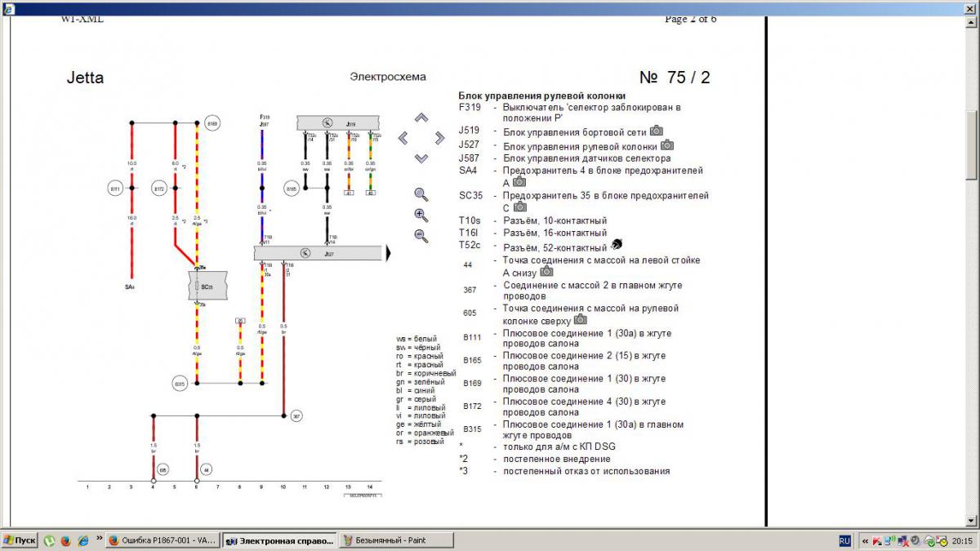980x551 pixels.
Task: Click legend code 367
Action: (x=469, y=290)
